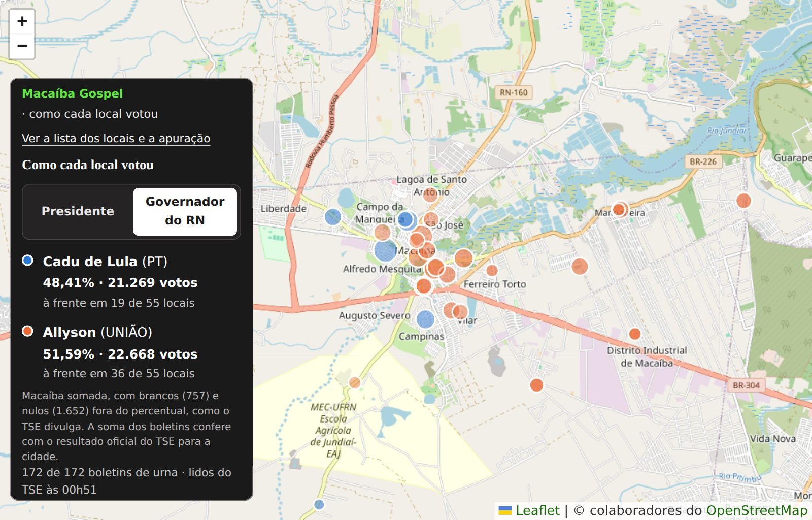This screenshot has height=520, width=812.
Task: Zoom out the map with minus button
Action: (x=22, y=46)
